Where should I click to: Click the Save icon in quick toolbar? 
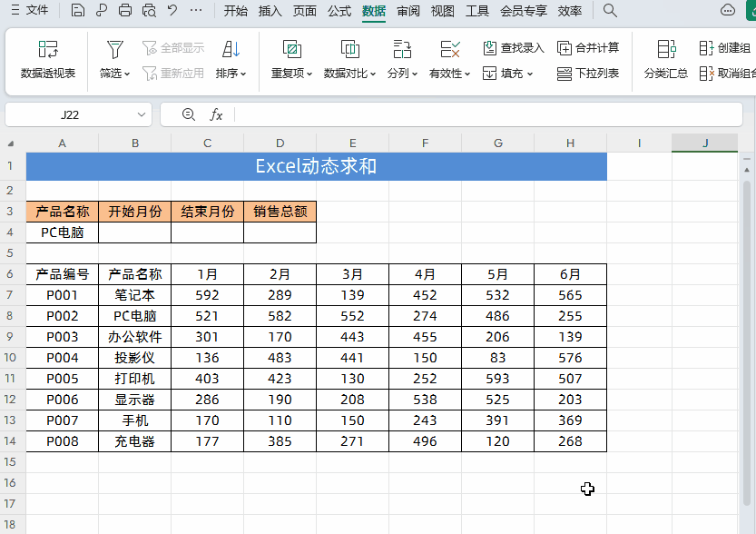(78, 10)
